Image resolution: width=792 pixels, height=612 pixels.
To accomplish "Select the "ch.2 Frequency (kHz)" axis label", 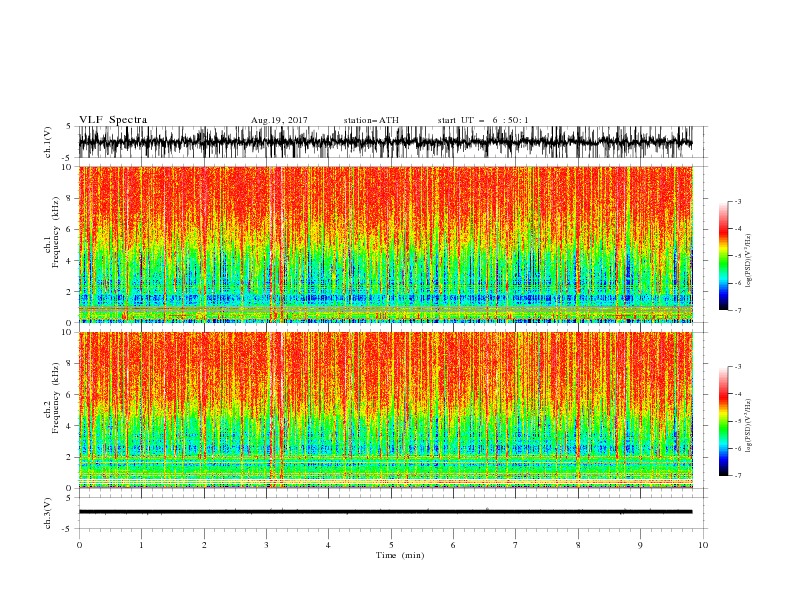I will point(52,398).
